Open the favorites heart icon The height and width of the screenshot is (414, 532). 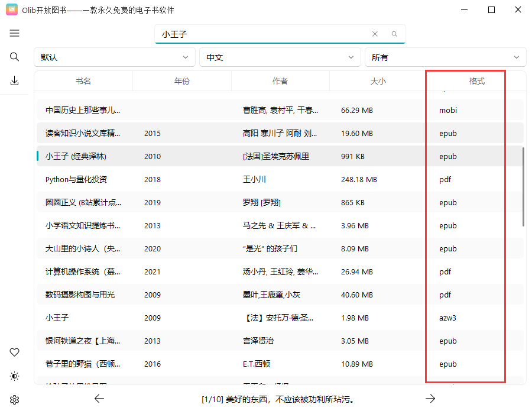14,352
